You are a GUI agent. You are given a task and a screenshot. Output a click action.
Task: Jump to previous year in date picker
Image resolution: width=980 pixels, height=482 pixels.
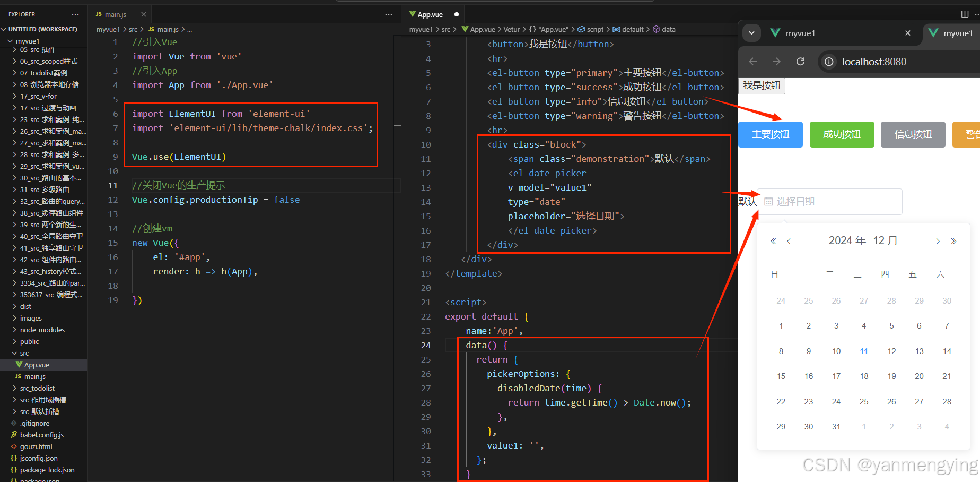[773, 242]
